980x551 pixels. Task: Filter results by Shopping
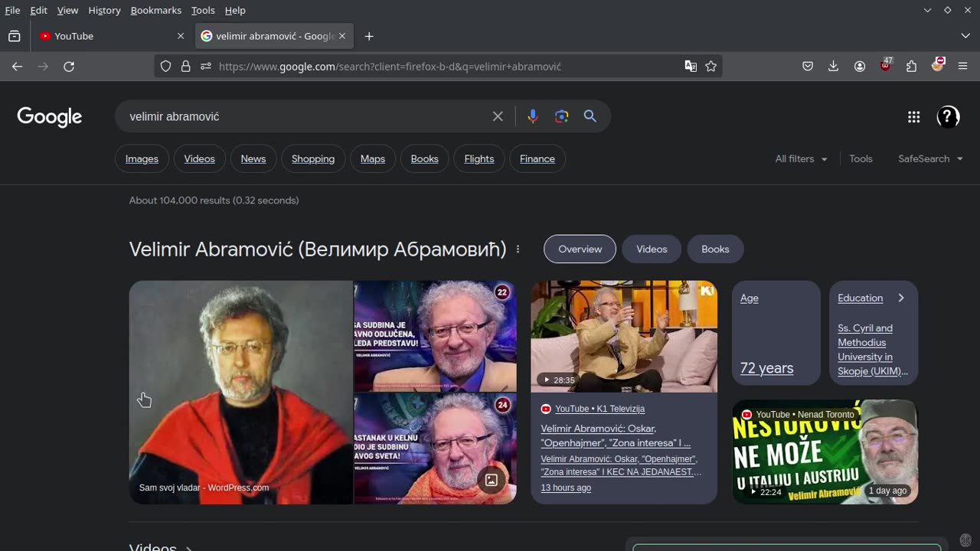point(313,158)
